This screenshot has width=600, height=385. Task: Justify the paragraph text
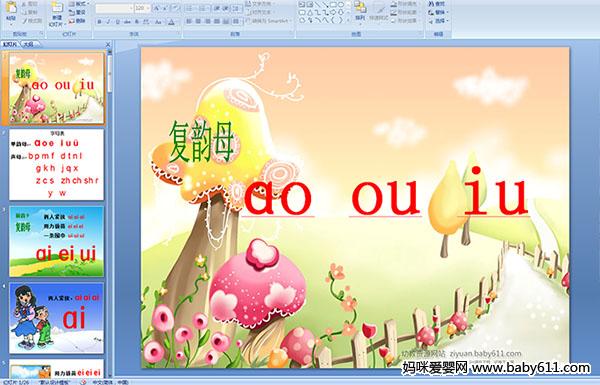tap(217, 21)
